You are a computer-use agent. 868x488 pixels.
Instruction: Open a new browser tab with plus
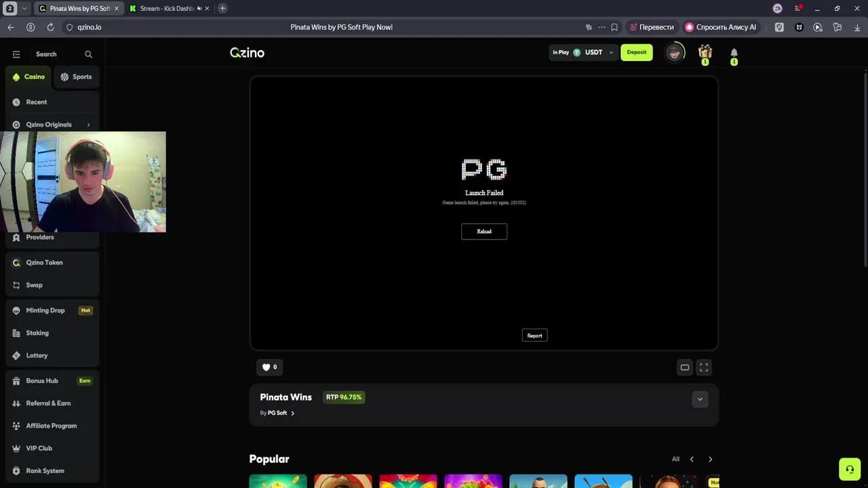coord(222,8)
